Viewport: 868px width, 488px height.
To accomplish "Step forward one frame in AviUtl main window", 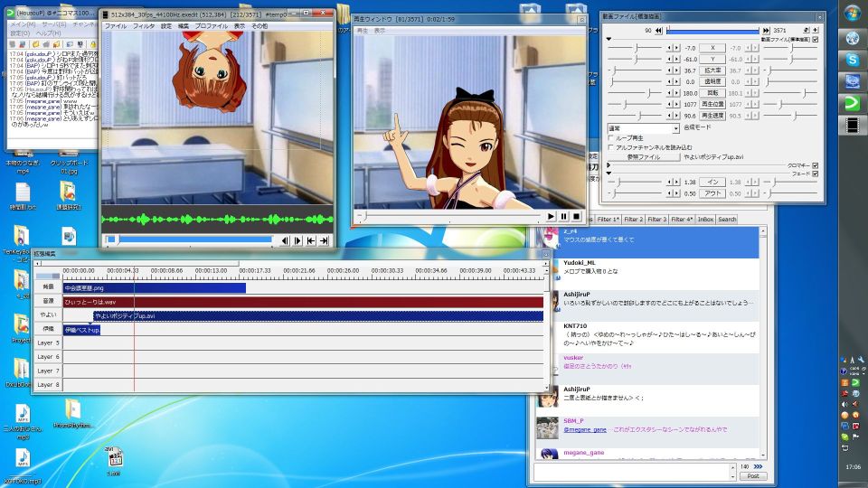I will (x=297, y=240).
